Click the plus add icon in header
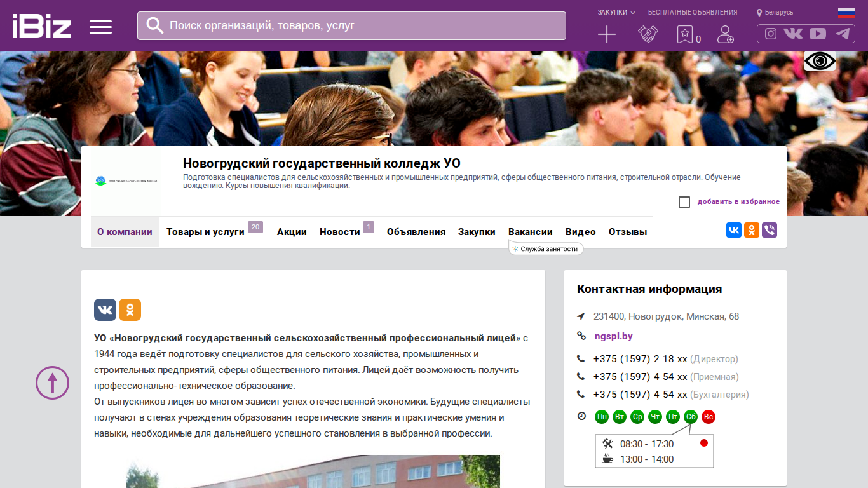The height and width of the screenshot is (488, 868). (x=607, y=34)
